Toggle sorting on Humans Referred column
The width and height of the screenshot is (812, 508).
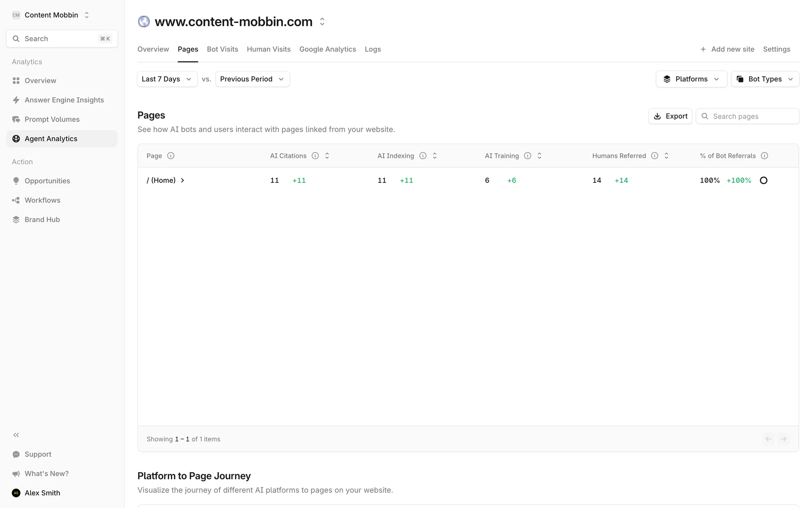pyautogui.click(x=667, y=156)
